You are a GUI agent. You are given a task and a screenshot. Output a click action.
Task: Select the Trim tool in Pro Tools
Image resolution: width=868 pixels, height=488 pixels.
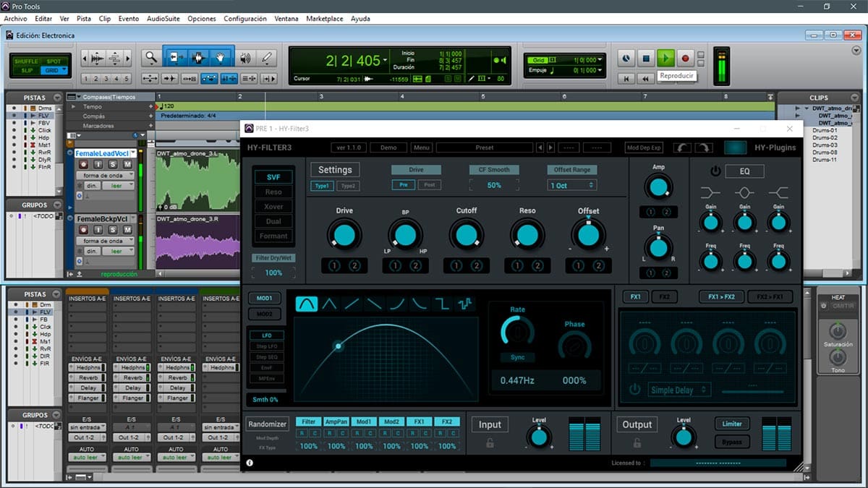176,58
